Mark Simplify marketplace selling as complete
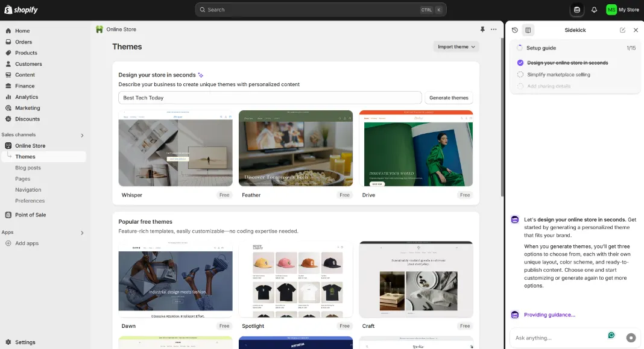644x349 pixels. point(520,74)
